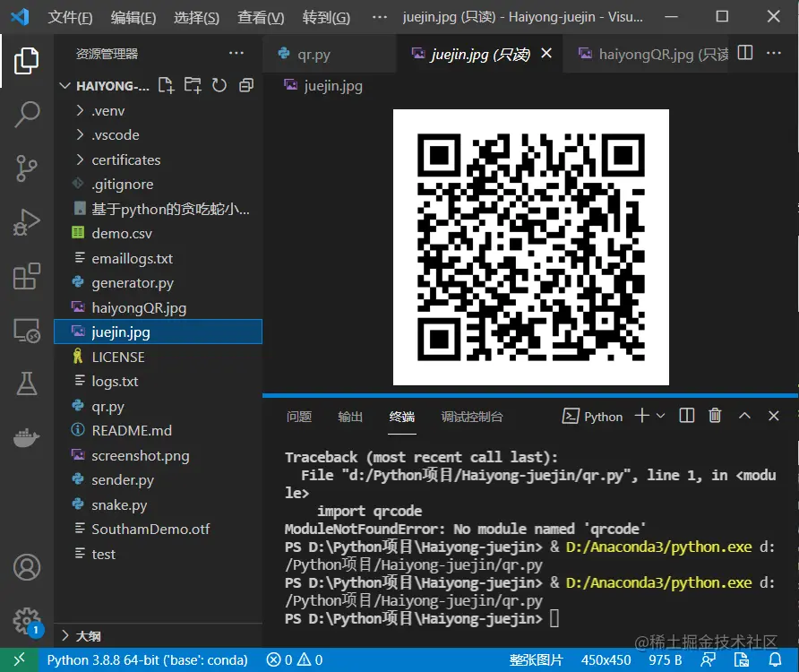
Task: Close the terminal panel
Action: point(774,416)
